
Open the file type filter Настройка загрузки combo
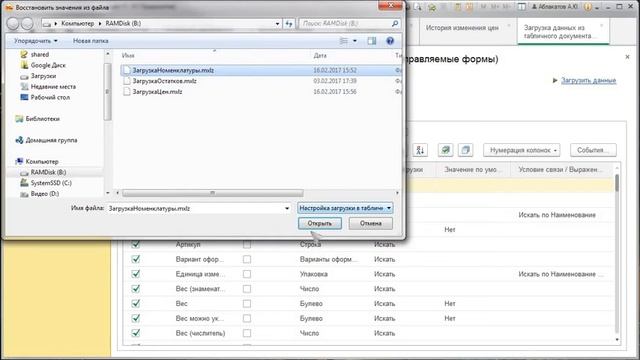pyautogui.click(x=345, y=208)
